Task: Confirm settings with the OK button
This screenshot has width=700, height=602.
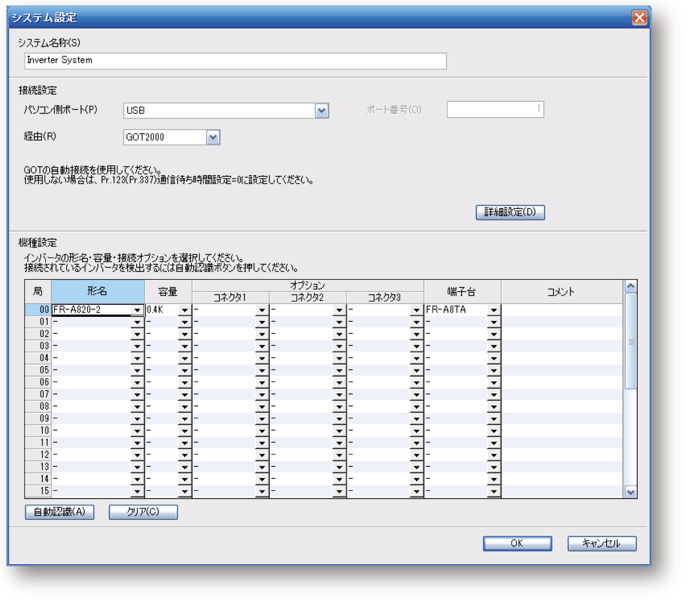Action: point(517,543)
